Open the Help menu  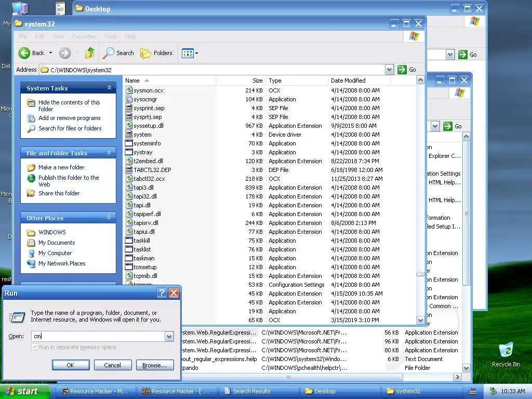pyautogui.click(x=130, y=36)
